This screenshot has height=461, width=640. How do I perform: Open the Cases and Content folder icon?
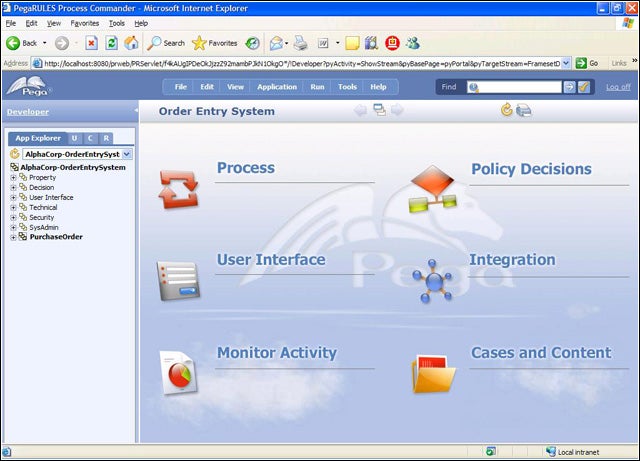(x=433, y=374)
